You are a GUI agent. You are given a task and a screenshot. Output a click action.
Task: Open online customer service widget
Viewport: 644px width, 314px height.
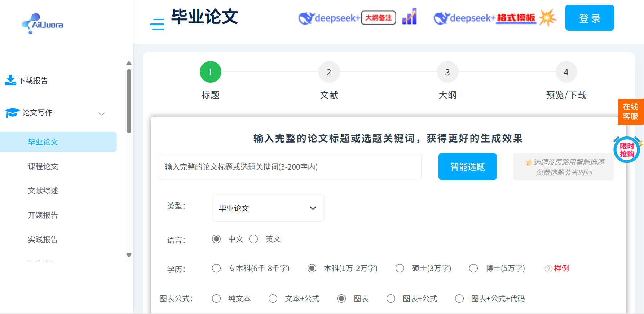coord(631,112)
